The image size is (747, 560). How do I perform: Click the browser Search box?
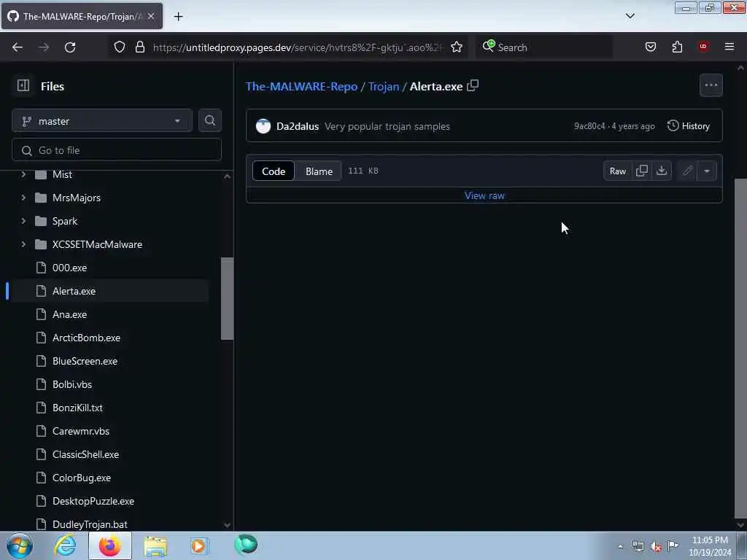tap(544, 47)
